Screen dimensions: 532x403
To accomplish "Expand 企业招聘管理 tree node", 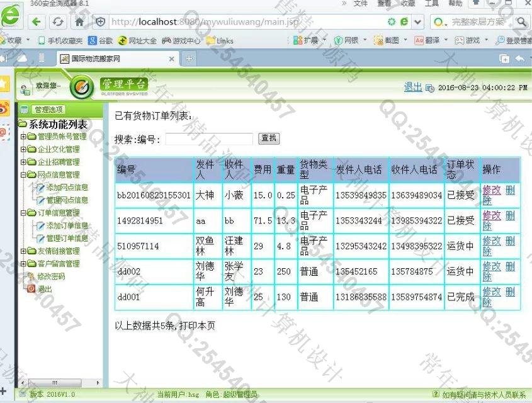I will 23,162.
